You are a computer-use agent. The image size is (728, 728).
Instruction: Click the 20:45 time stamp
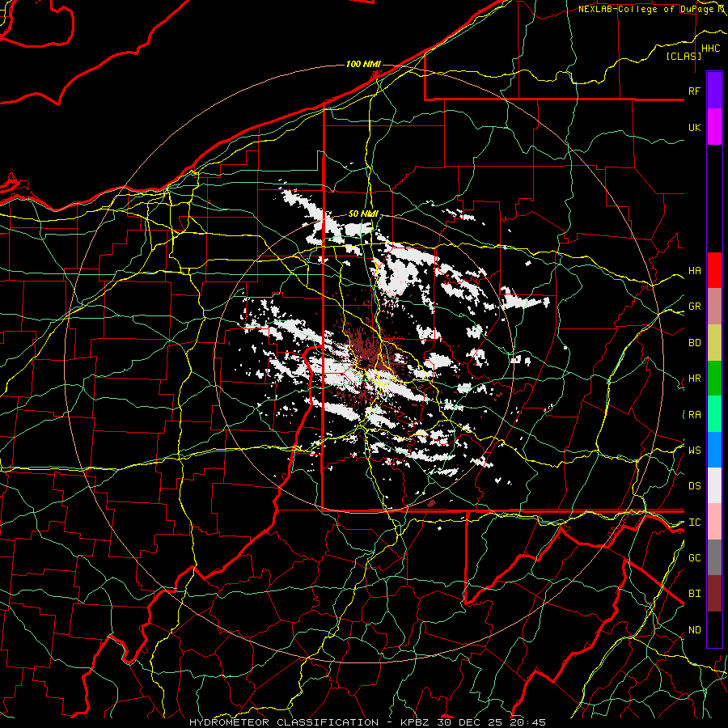[527, 722]
